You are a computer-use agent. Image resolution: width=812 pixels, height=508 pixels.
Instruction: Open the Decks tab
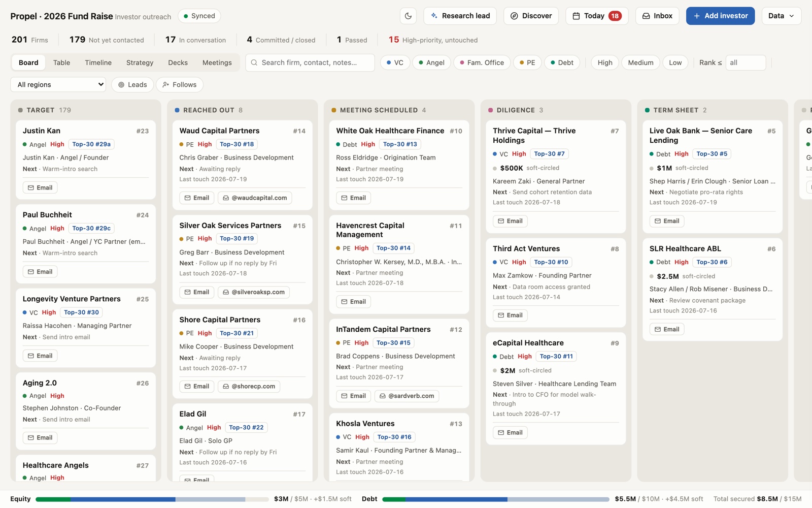coord(178,62)
